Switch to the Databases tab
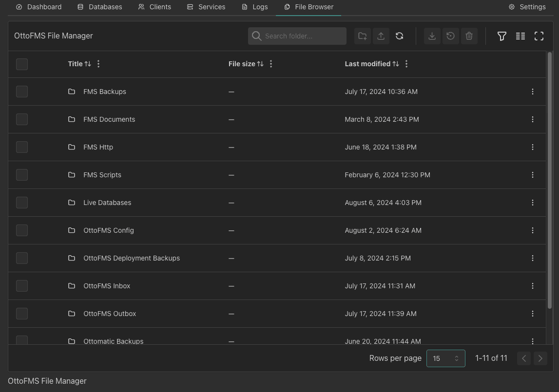The width and height of the screenshot is (559, 392). tap(100, 7)
